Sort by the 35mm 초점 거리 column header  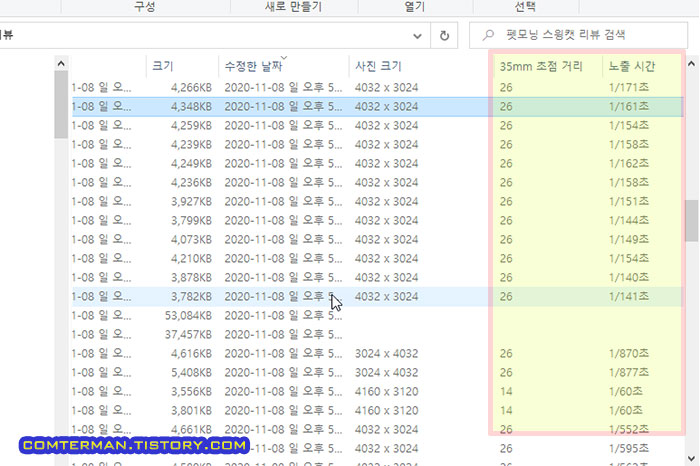click(x=541, y=66)
